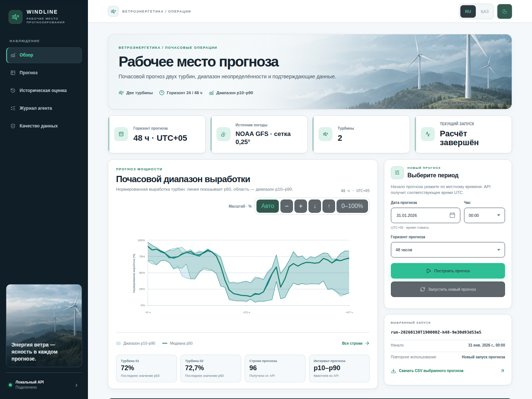532x399 pixels.
Task: Zoom in the chart with the plus button
Action: tap(301, 206)
